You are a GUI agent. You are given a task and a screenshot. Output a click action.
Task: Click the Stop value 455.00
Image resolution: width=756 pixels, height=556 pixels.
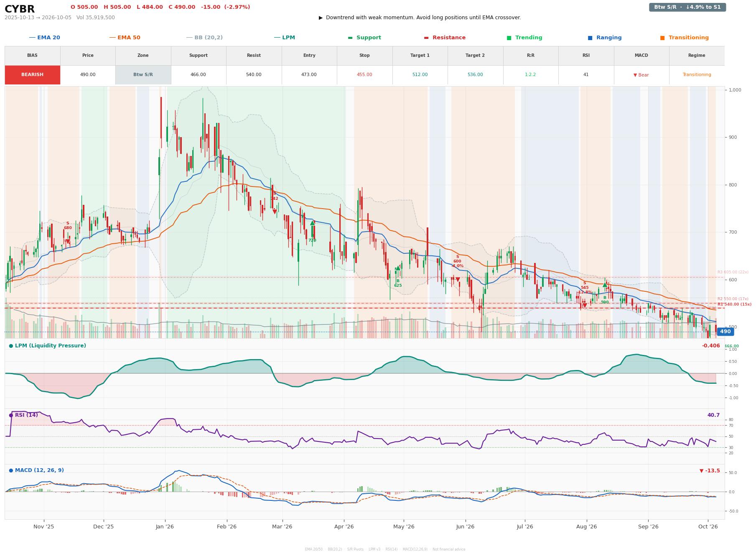[364, 75]
